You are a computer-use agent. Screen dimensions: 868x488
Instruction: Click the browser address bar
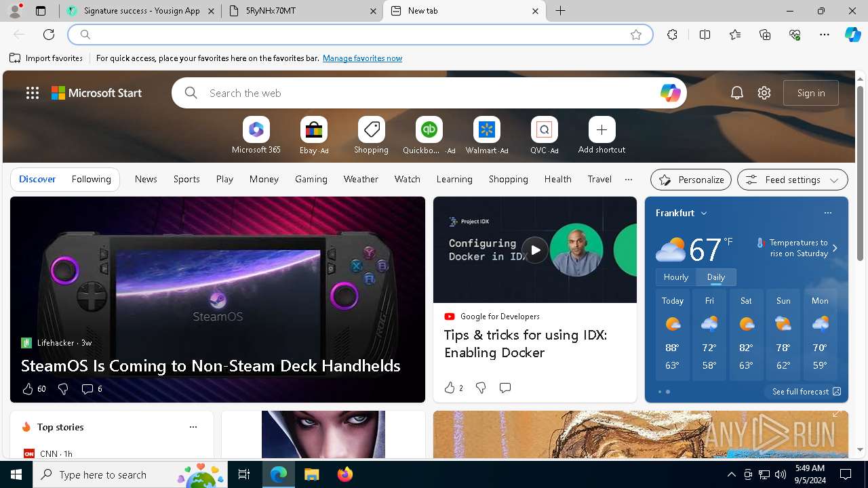click(359, 35)
